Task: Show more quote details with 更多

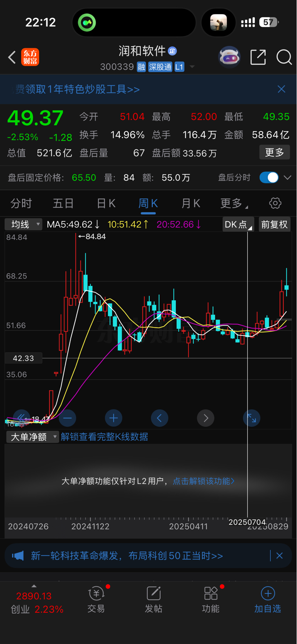Action: [x=275, y=152]
